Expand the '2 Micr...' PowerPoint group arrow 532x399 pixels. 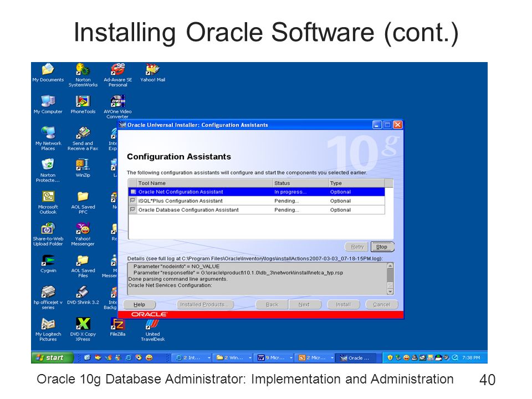tap(332, 357)
